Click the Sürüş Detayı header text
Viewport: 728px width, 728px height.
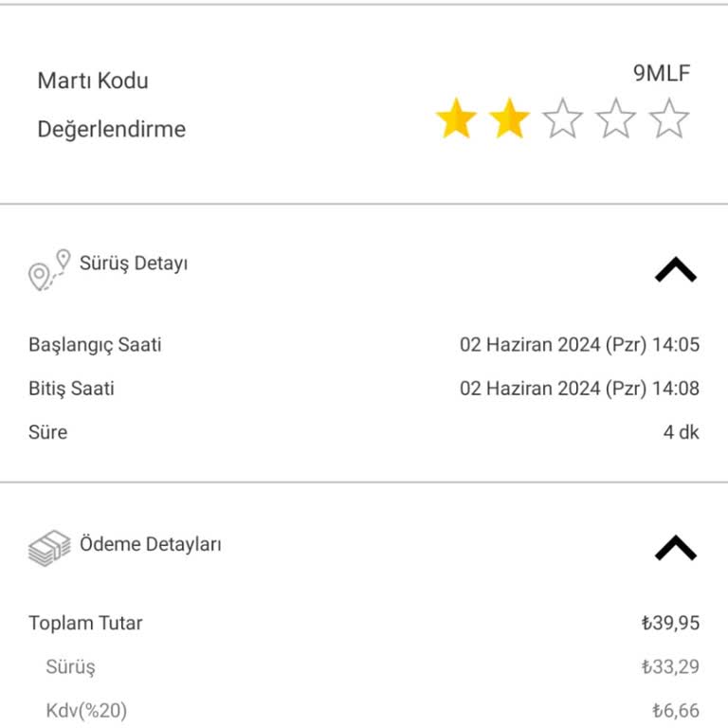(x=134, y=264)
